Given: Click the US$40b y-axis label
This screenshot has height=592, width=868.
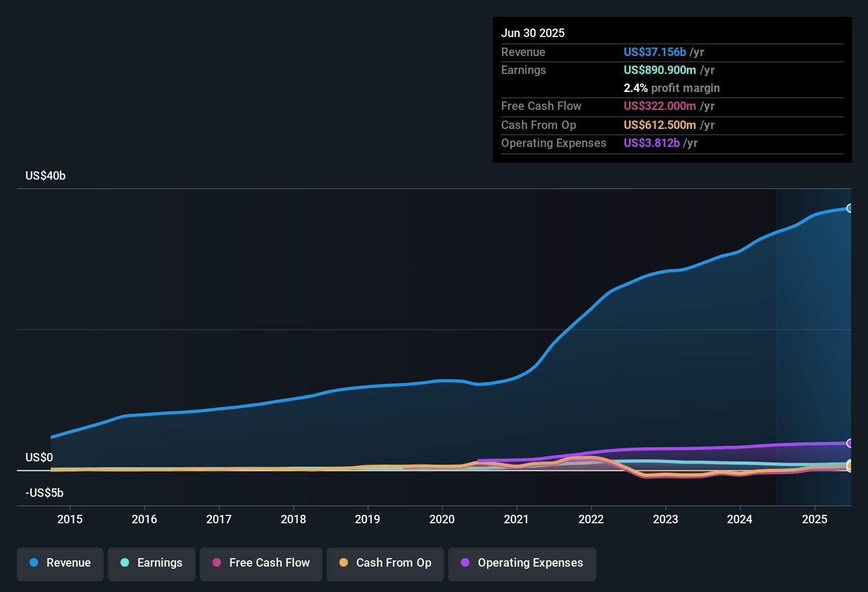Looking at the screenshot, I should (45, 175).
